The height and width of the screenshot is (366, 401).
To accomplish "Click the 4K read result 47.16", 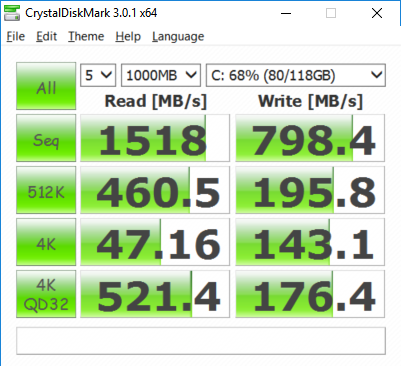I will point(155,242).
